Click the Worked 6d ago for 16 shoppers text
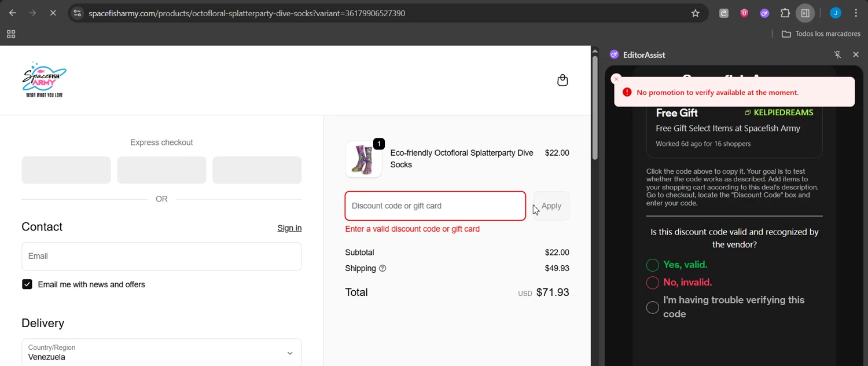Image resolution: width=868 pixels, height=366 pixels. [x=703, y=144]
